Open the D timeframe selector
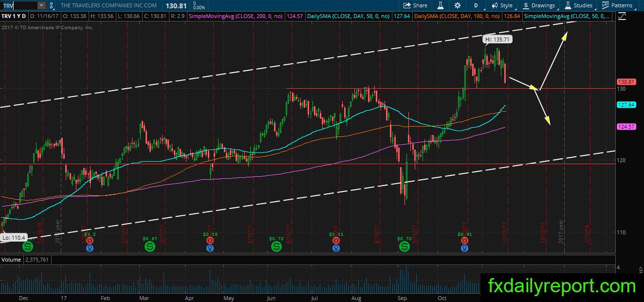Image resolution: width=644 pixels, height=302 pixels. pyautogui.click(x=476, y=5)
